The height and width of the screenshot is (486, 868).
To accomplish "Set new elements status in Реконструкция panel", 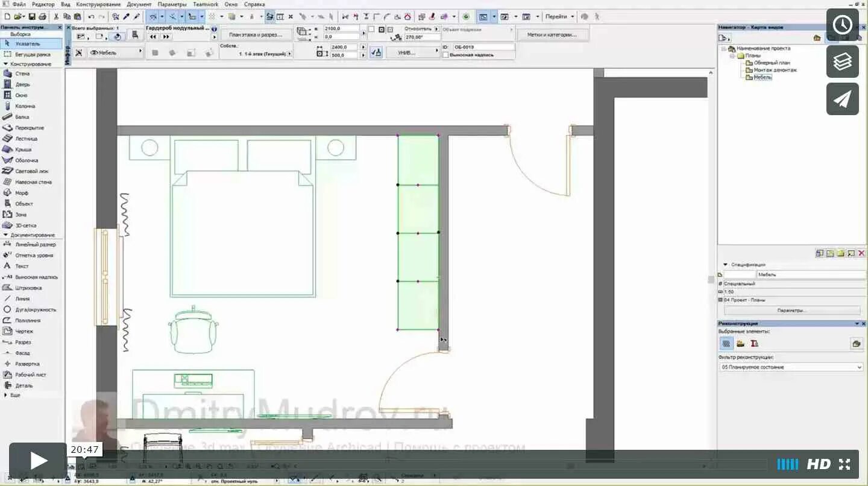I will [754, 344].
